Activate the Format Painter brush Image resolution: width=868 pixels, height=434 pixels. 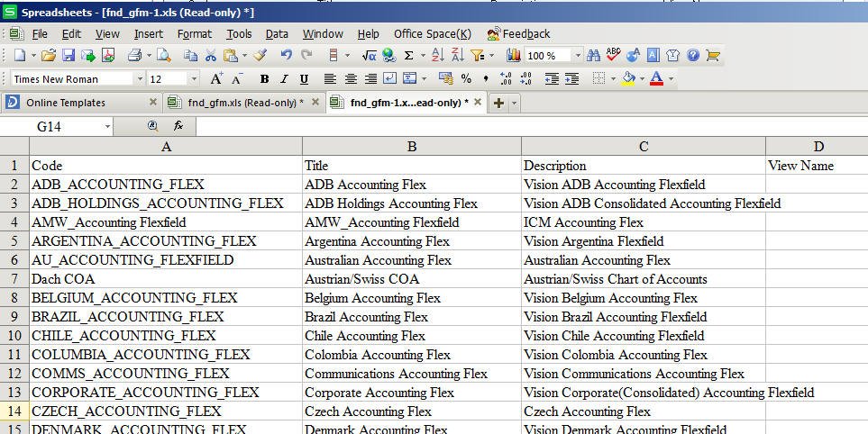(x=260, y=55)
